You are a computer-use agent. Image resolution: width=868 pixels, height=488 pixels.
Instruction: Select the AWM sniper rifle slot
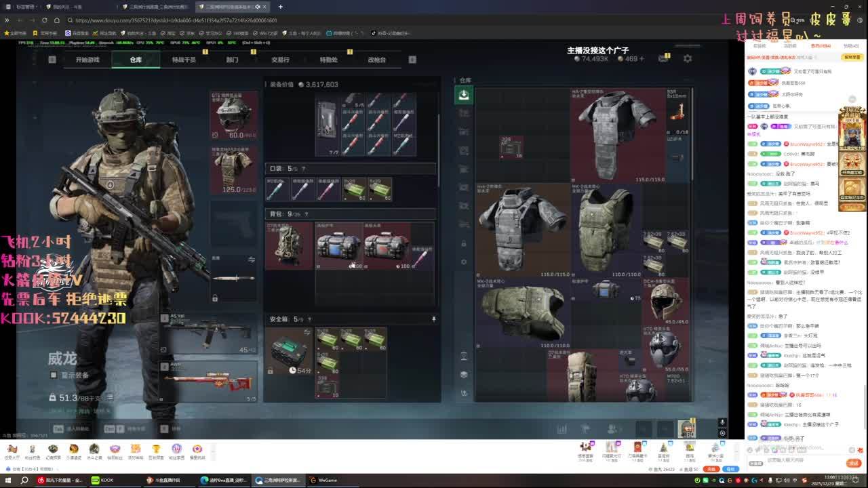210,381
